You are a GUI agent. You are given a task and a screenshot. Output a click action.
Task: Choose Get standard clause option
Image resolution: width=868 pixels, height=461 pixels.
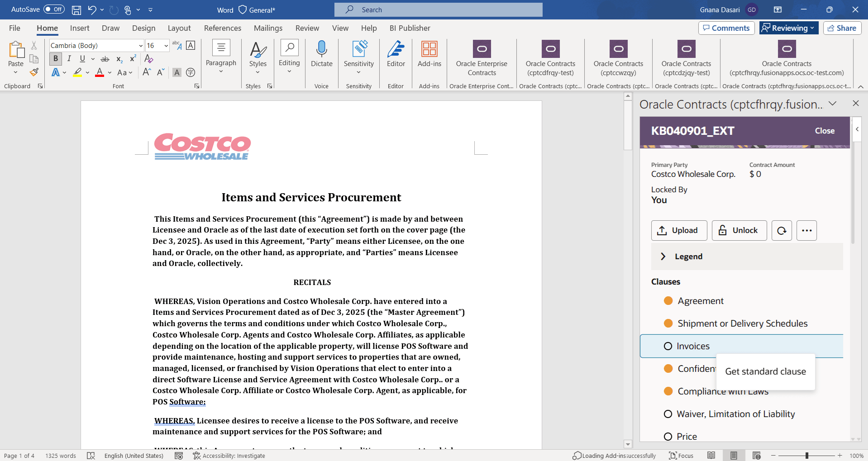(765, 371)
